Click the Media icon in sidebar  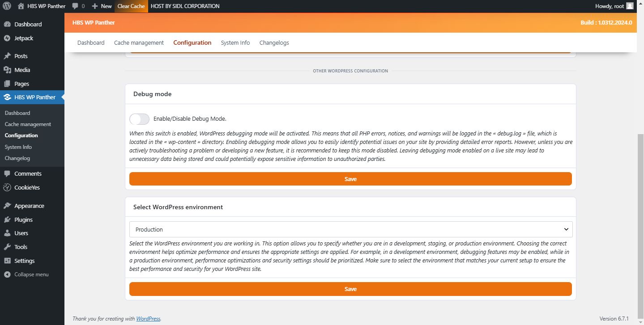7,70
